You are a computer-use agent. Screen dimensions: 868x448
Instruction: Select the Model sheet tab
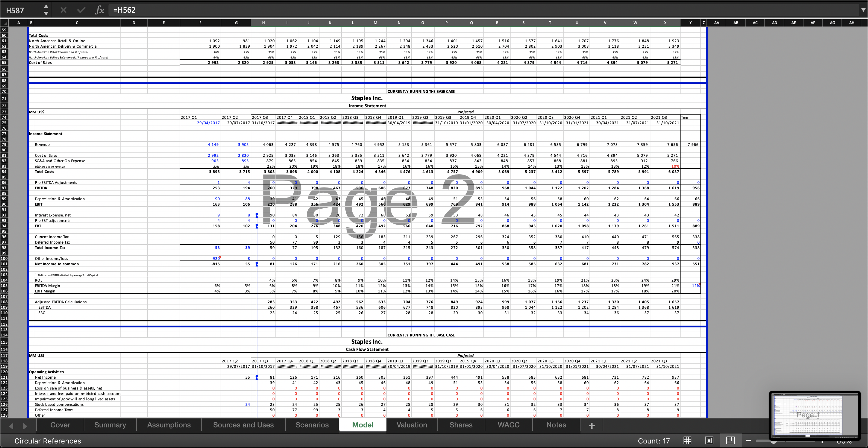(x=363, y=425)
